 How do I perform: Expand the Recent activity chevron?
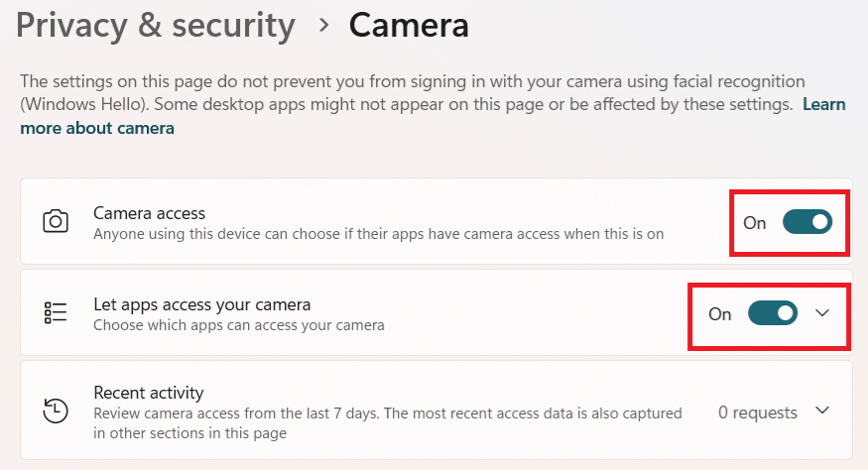pos(820,411)
